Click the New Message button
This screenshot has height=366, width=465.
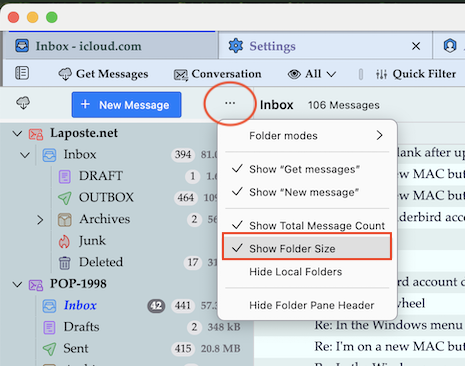point(126,105)
